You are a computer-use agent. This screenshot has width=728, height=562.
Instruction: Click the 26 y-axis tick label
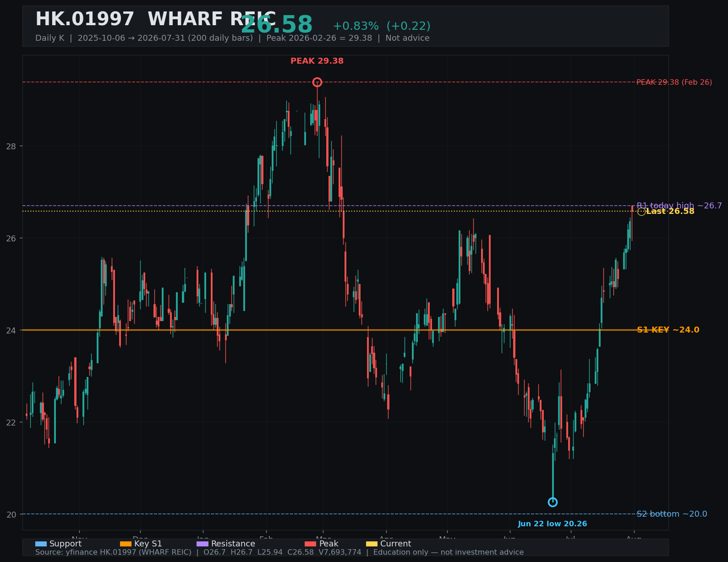(11, 238)
